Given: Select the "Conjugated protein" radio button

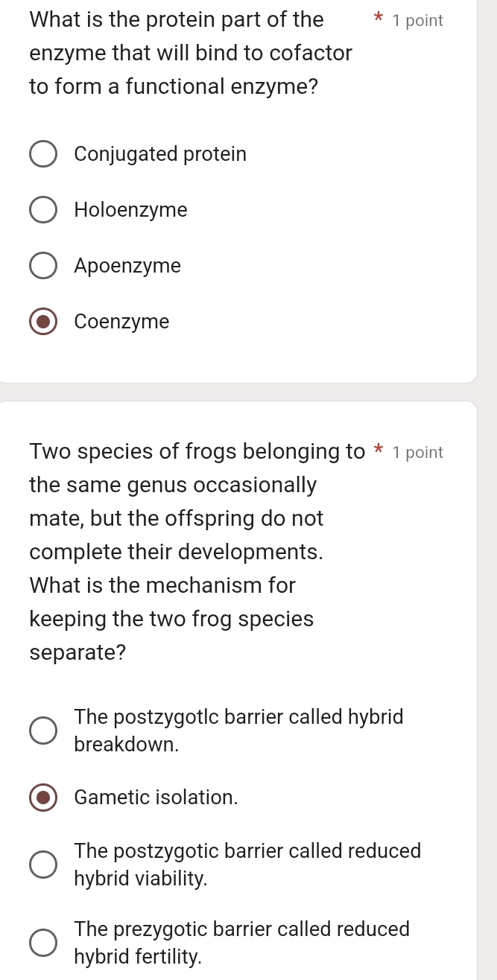Looking at the screenshot, I should pos(43,153).
